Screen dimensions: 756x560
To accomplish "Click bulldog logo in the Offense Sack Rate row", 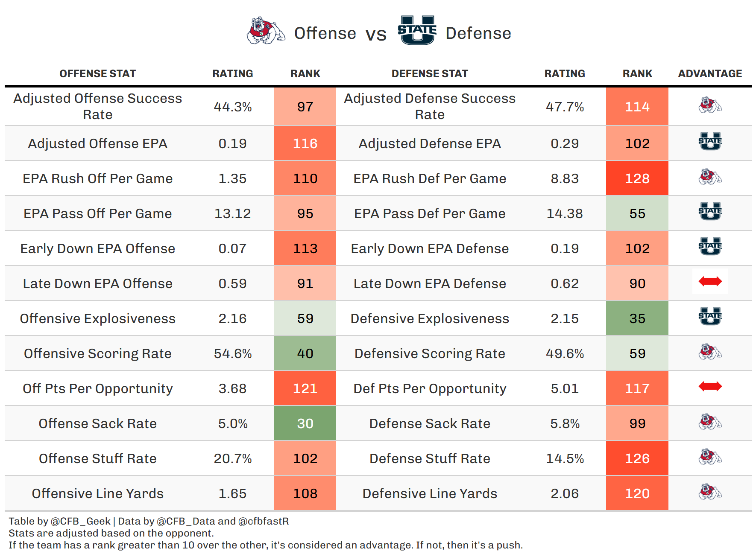I will (x=710, y=422).
